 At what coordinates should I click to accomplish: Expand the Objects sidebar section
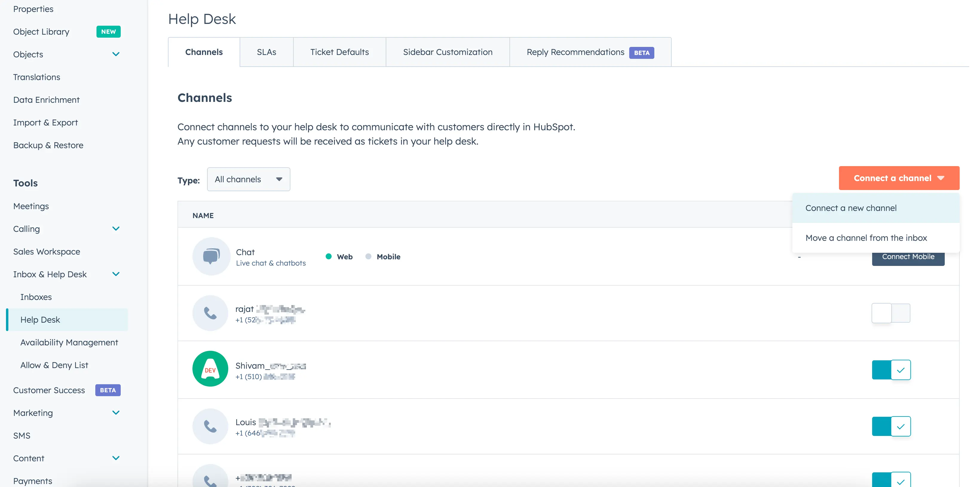(116, 54)
